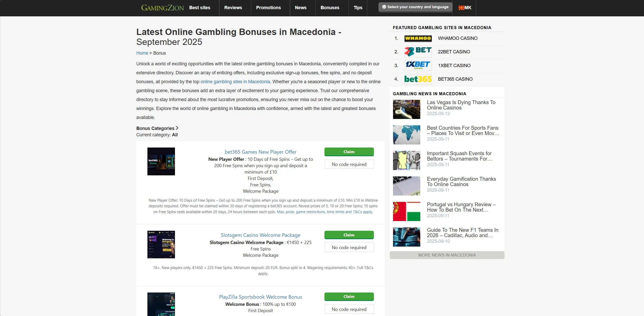
Task: Open Slotsgem Casino Welcome Package title link
Action: 260,235
